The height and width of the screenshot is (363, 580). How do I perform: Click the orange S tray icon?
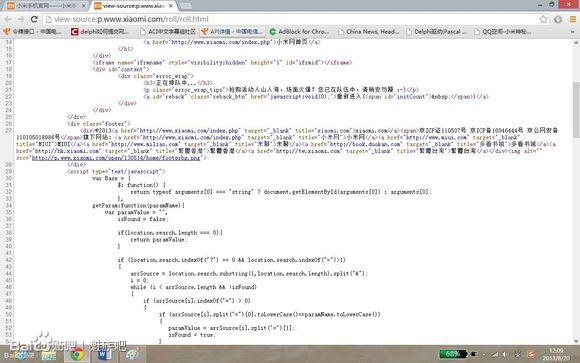[x=531, y=354]
